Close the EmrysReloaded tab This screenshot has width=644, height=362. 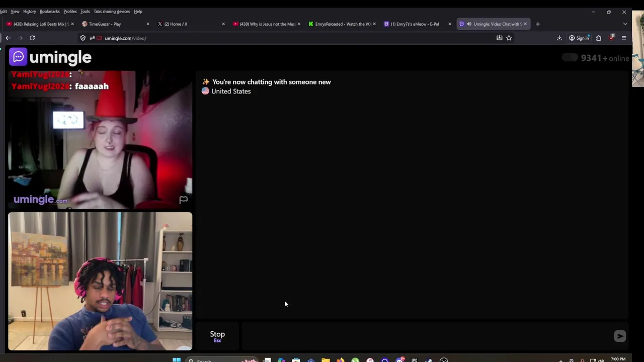point(374,24)
